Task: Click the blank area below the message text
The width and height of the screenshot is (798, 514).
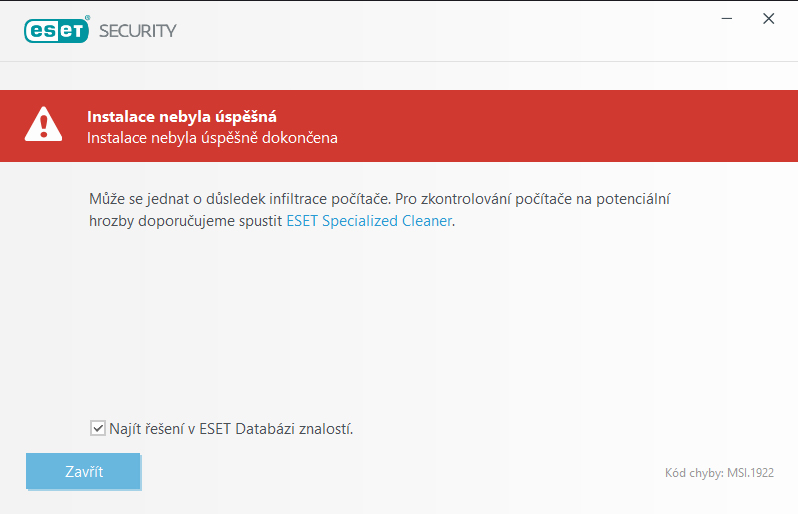Action: tap(400, 320)
